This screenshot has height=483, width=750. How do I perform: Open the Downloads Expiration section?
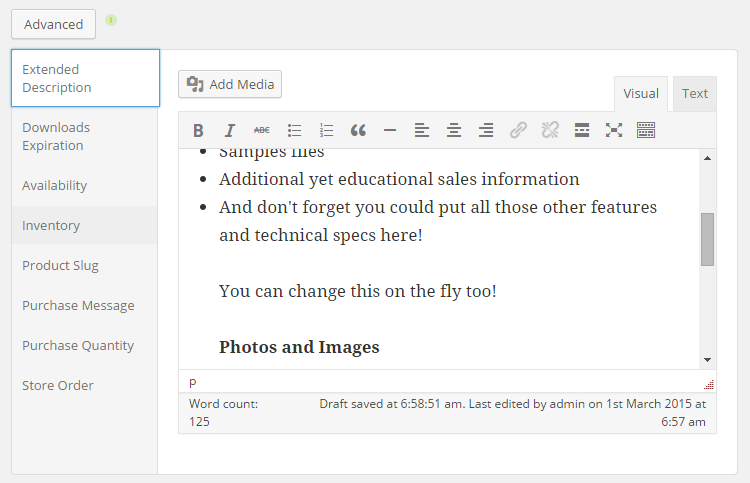click(85, 136)
